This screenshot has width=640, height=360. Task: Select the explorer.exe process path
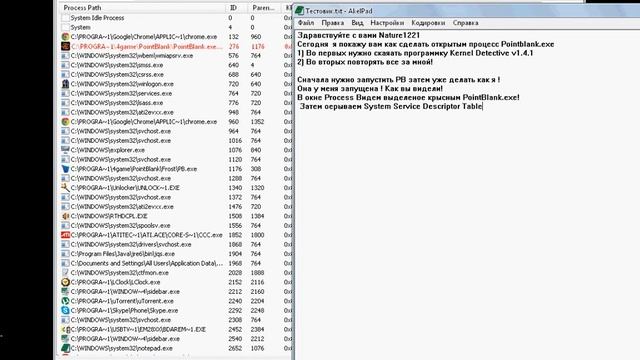click(x=108, y=150)
